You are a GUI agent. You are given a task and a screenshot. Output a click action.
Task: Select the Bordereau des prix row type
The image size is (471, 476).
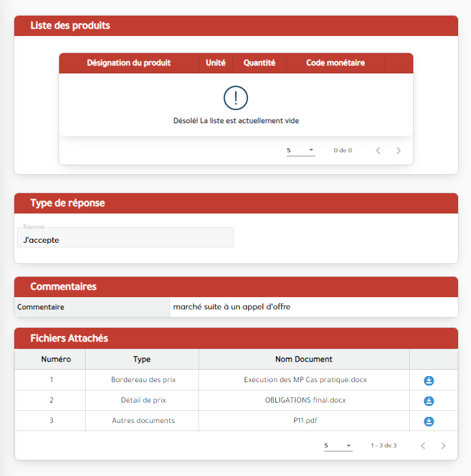pyautogui.click(x=143, y=379)
